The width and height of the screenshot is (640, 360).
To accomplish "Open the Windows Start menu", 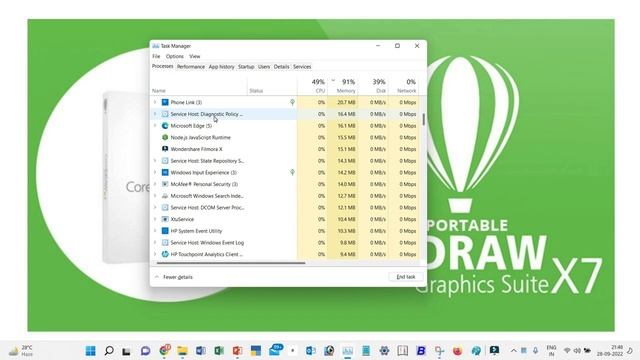I will click(x=90, y=351).
